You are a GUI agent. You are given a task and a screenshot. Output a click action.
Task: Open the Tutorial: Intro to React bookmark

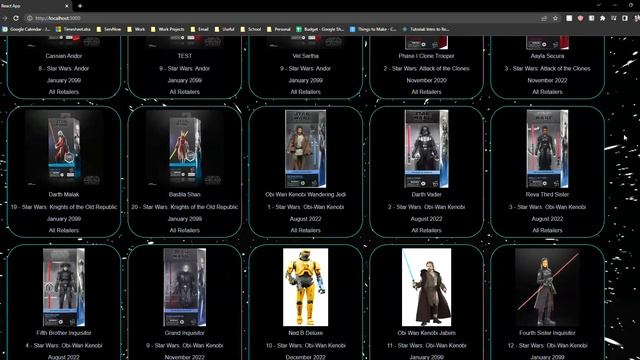click(425, 29)
